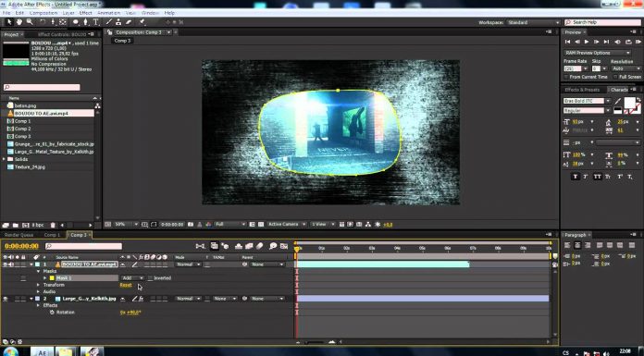The height and width of the screenshot is (356, 644).
Task: Apply the All Caps style button
Action: [597, 177]
